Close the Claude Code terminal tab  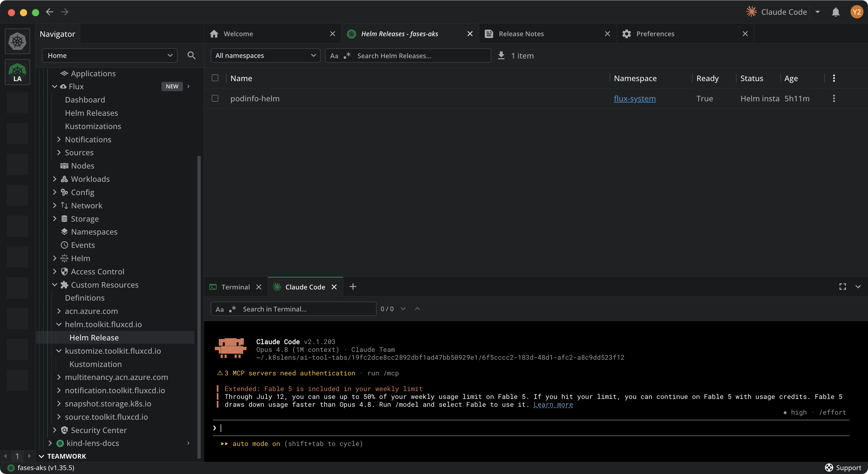coord(334,287)
